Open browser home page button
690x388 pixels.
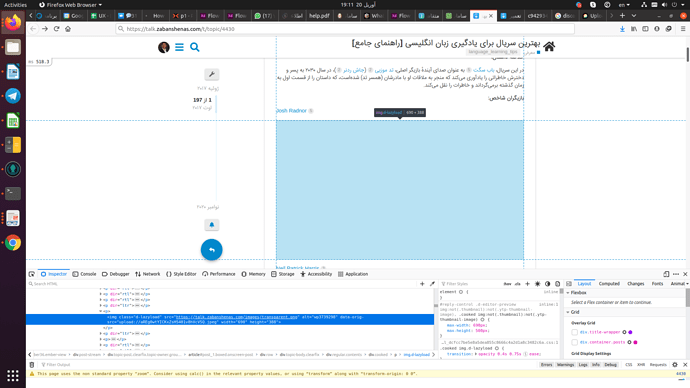coord(68,29)
